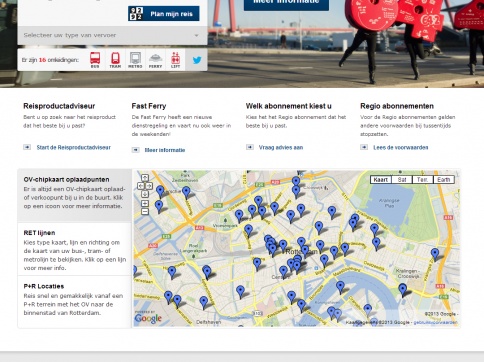Zoom out on the map
Viewport: 484px width, 362px height.
pyautogui.click(x=145, y=211)
